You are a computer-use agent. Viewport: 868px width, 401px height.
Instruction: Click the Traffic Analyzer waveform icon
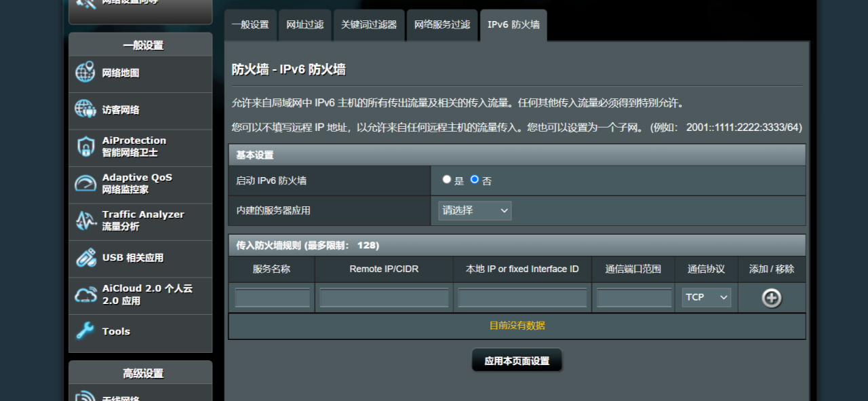tap(85, 221)
